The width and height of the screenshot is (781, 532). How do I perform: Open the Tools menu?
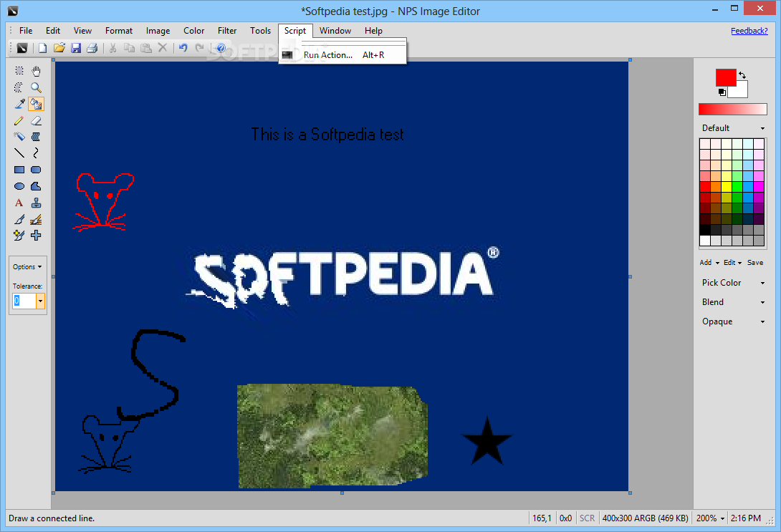(261, 30)
